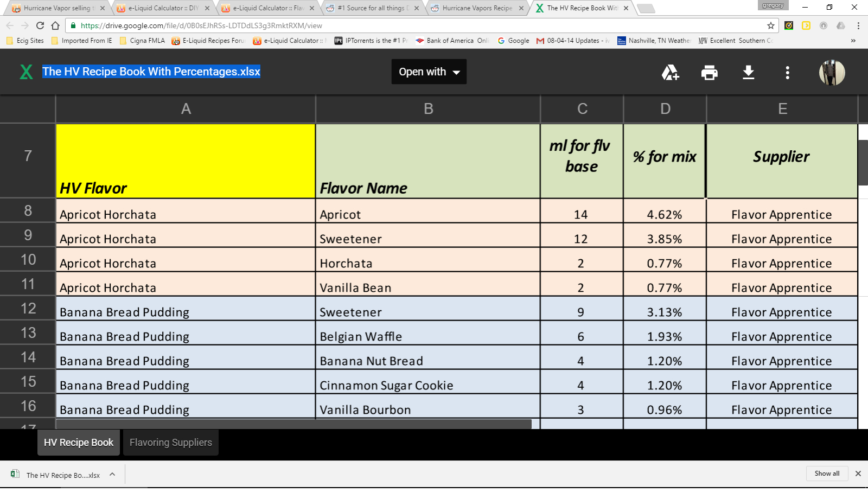Click the green Excel file icon
Viewport: 868px width, 499px height.
pos(26,72)
